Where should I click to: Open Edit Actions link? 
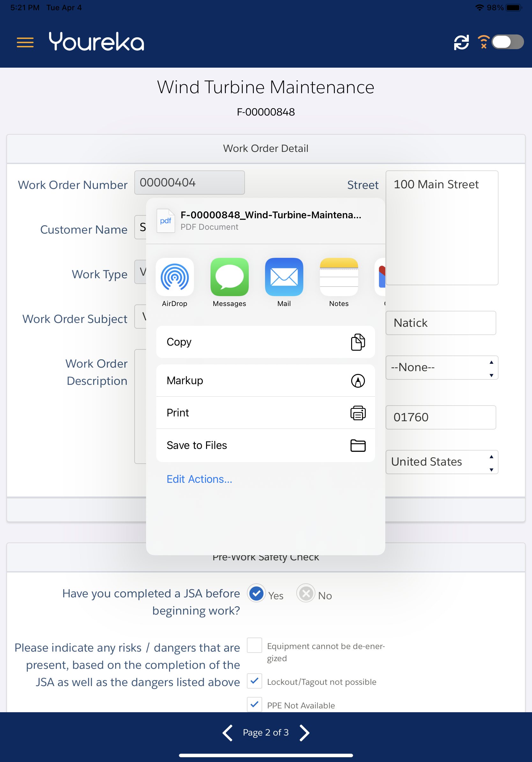(199, 479)
